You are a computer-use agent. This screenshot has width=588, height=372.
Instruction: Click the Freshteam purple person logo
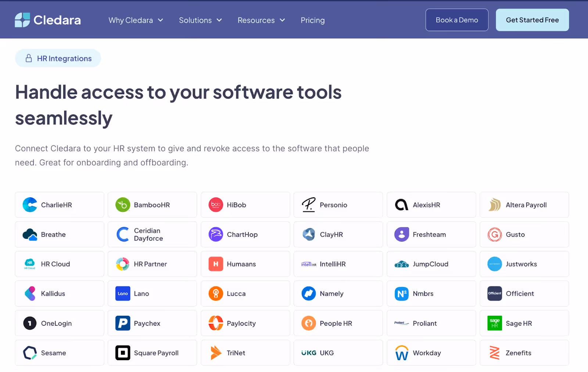pos(402,234)
